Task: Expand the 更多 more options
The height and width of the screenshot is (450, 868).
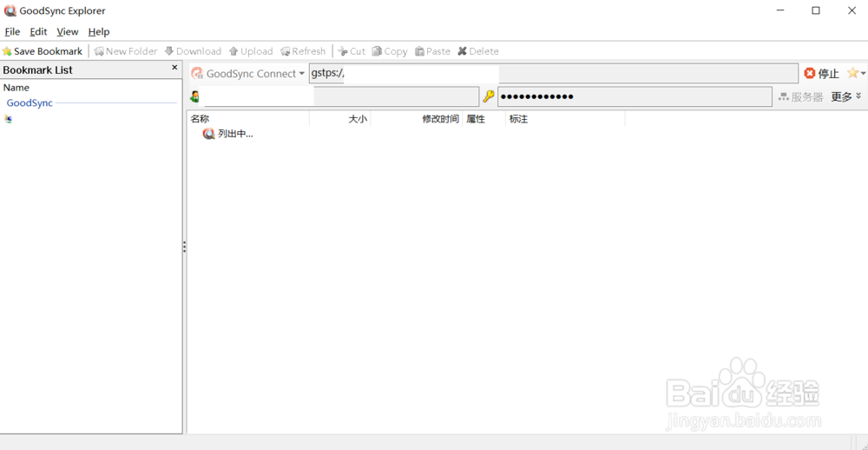Action: pyautogui.click(x=845, y=97)
